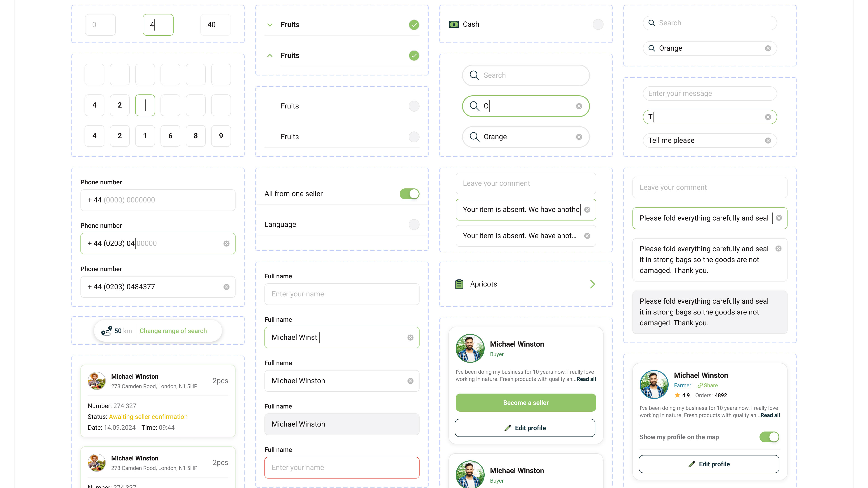This screenshot has width=868, height=488.
Task: Click the Share link on the Farmer card
Action: click(708, 385)
